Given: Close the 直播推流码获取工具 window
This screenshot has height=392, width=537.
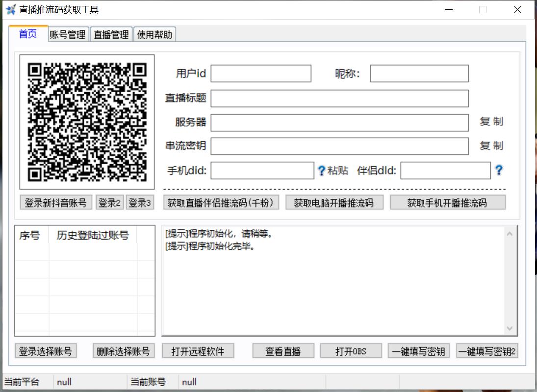Looking at the screenshot, I should [x=518, y=10].
